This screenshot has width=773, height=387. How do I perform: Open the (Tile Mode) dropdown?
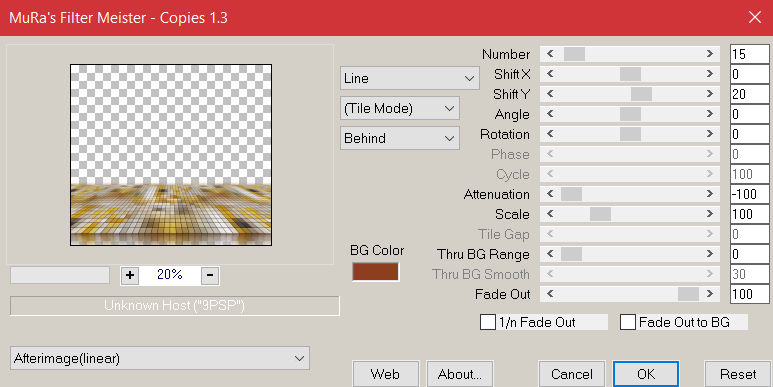399,108
